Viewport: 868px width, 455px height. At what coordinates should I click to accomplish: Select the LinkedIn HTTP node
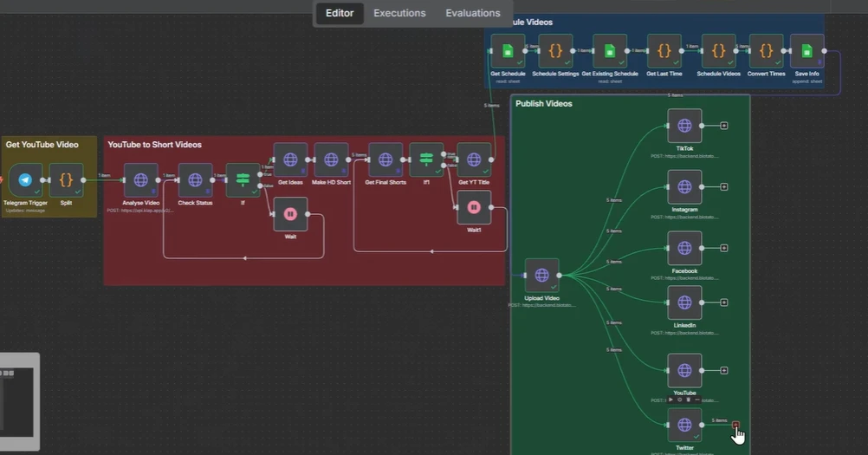(x=684, y=302)
